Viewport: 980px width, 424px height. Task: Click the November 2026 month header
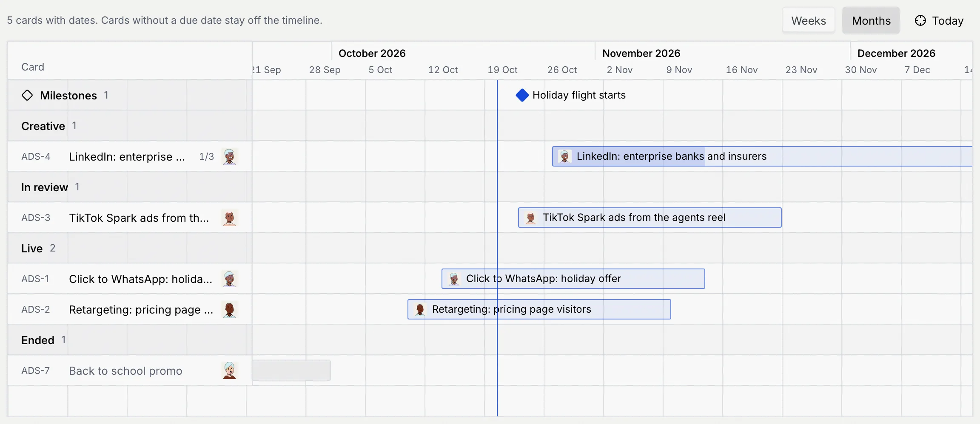(641, 53)
